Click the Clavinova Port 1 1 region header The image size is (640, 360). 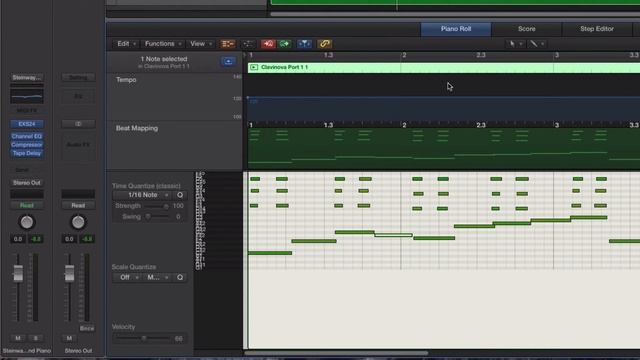point(444,67)
